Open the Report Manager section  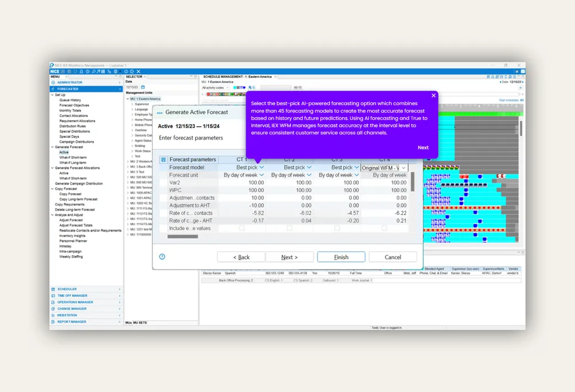[86, 322]
